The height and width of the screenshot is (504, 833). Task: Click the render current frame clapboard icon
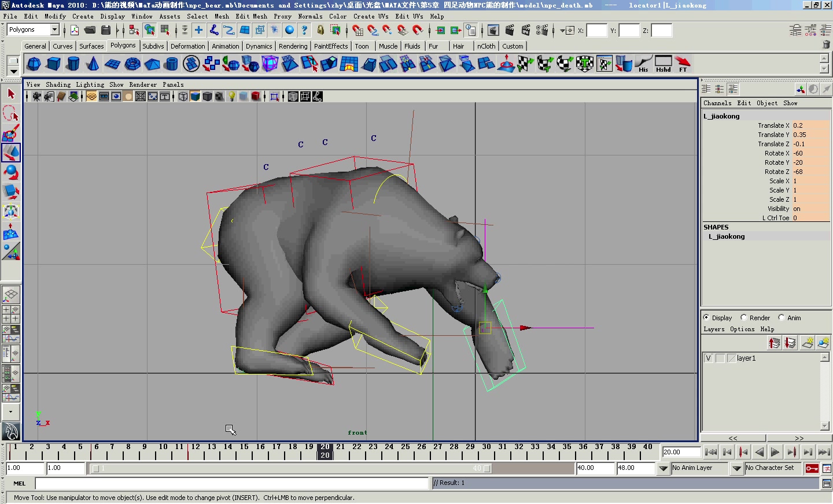[x=510, y=30]
